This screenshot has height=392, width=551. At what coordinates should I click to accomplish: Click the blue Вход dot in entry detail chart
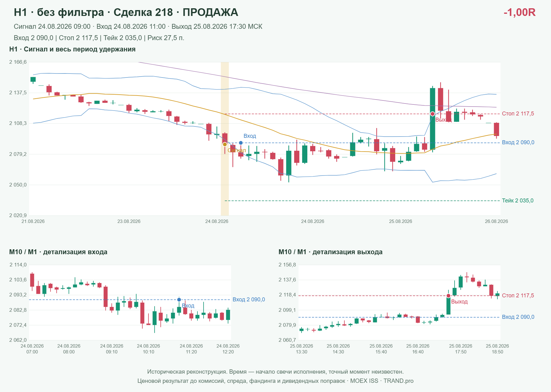179,300
